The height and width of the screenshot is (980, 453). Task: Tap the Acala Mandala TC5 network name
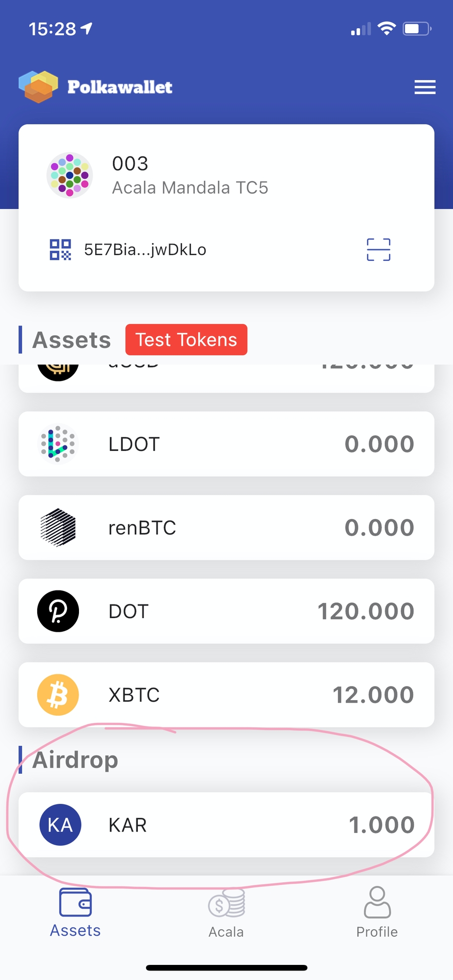190,188
